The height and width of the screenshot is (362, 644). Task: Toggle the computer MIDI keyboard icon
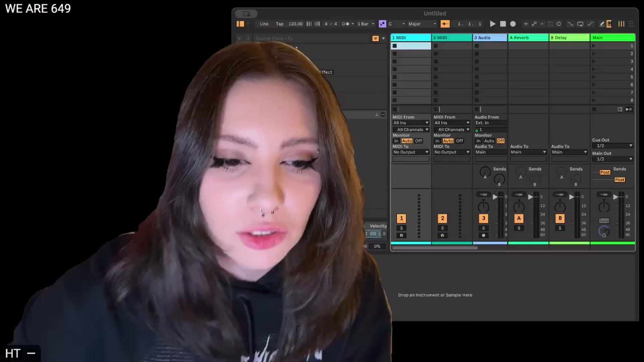(x=609, y=24)
